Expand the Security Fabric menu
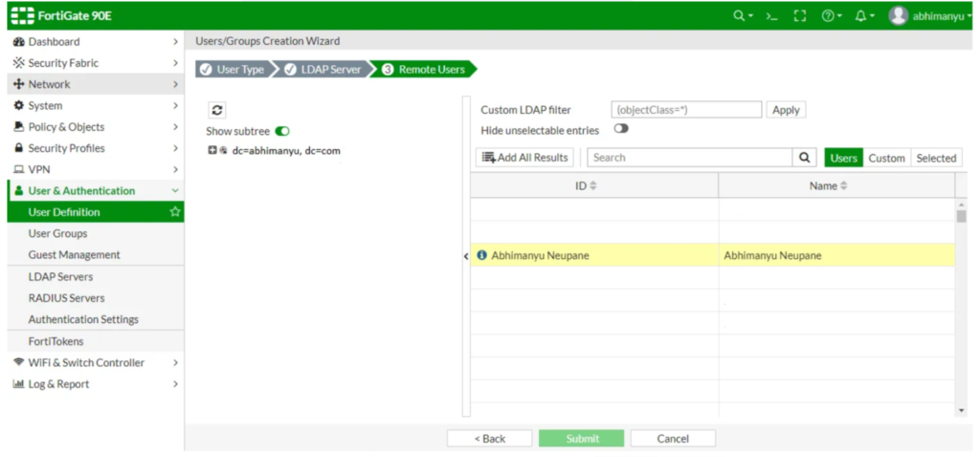 96,63
